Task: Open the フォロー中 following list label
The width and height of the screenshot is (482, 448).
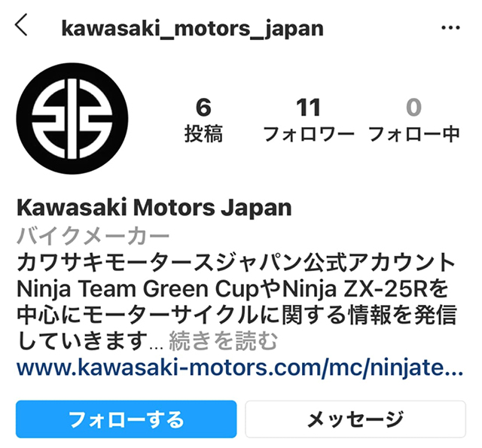Action: pos(414,134)
